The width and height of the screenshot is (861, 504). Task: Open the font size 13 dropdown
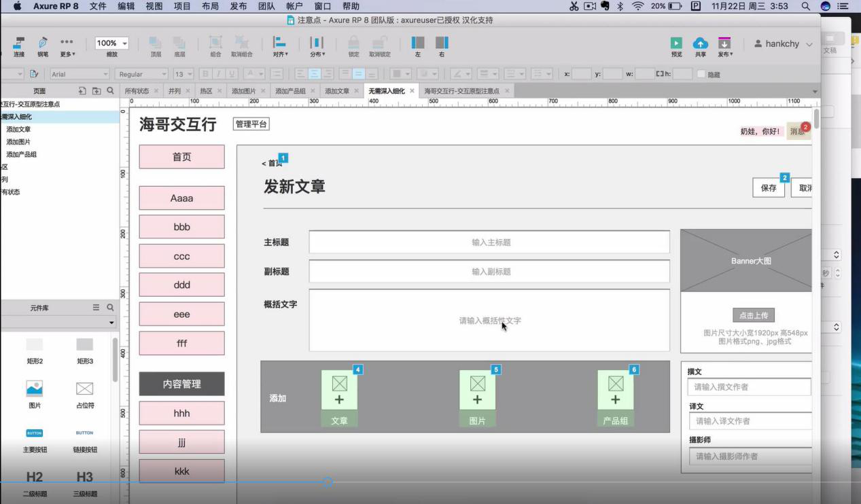point(183,74)
